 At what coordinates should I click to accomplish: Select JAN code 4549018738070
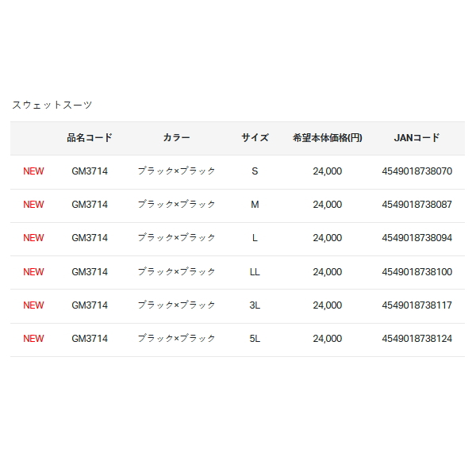(416, 171)
